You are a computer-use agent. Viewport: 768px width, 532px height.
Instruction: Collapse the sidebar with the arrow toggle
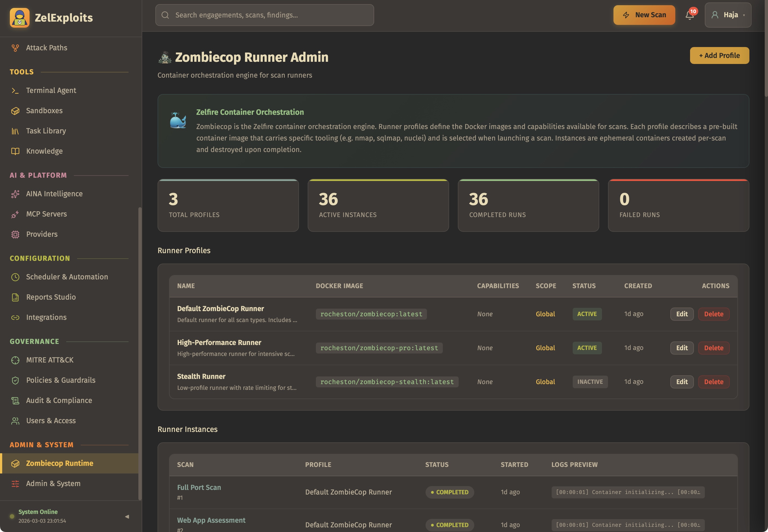coord(127,516)
